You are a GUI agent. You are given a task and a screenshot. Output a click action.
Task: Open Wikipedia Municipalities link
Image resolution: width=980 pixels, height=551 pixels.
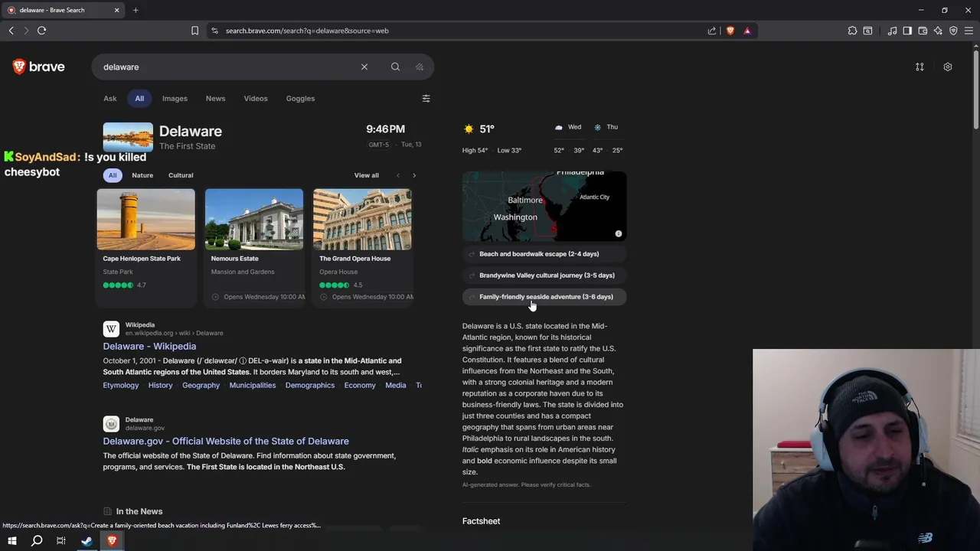252,385
